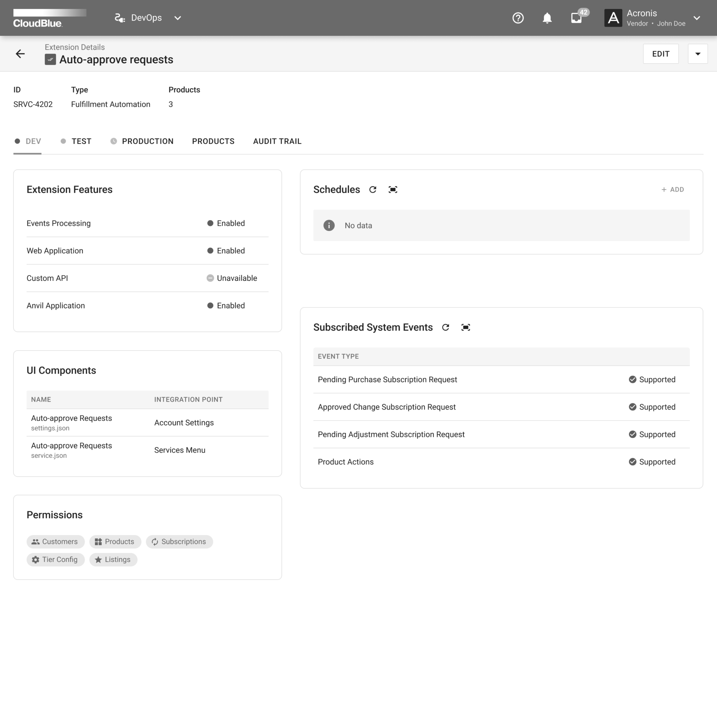Click the Product Actions event row
717x728 pixels.
[501, 461]
